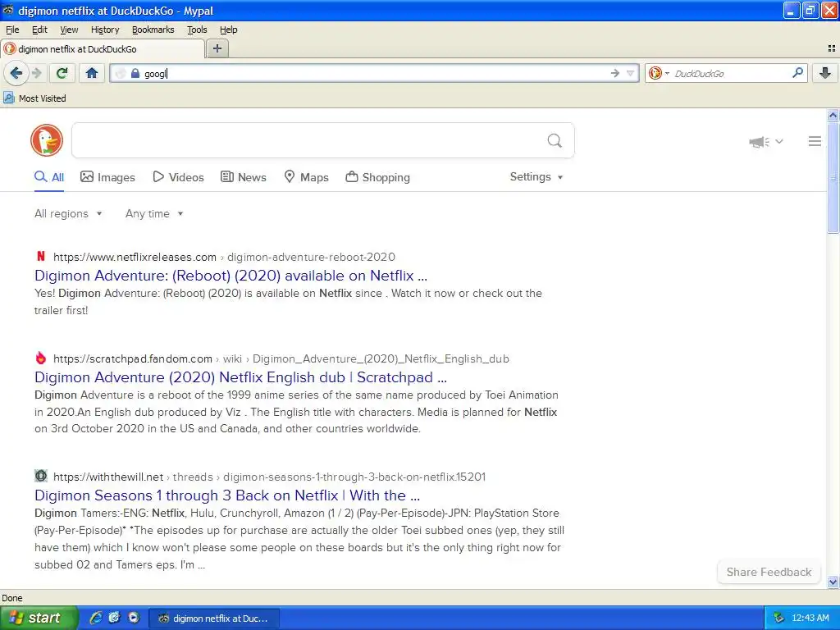Screen dimensions: 840x630
Task: Click the vertical scrollbar thumb
Action: [833, 178]
